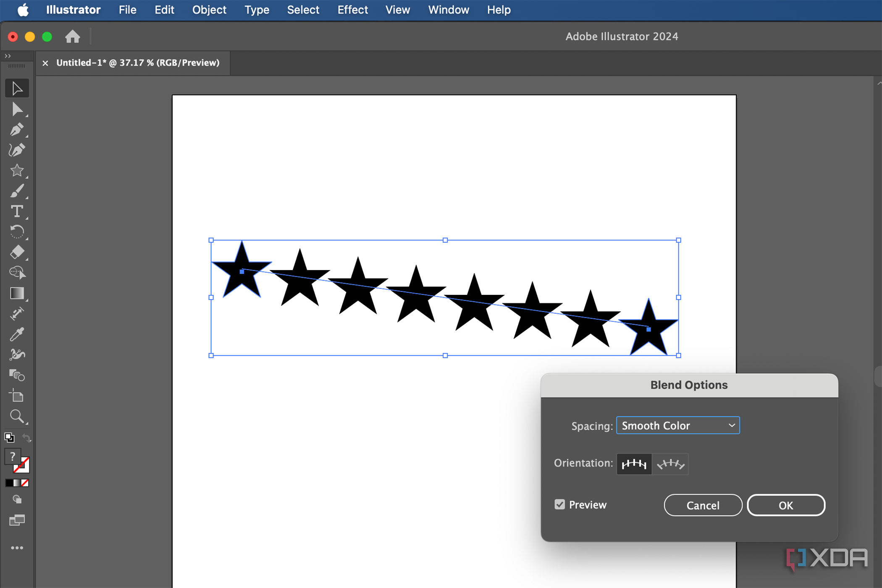882x588 pixels.
Task: Keep the horizontal blend orientation selected
Action: (x=634, y=464)
